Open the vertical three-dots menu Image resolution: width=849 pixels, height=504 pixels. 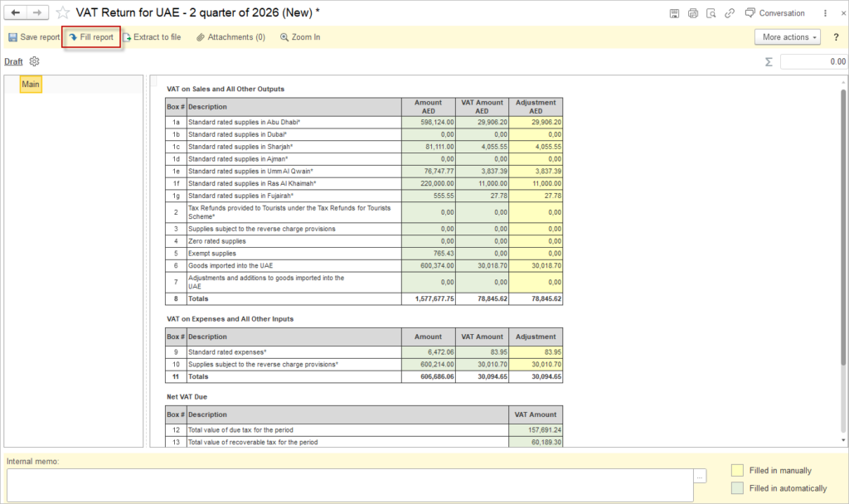[x=825, y=13]
